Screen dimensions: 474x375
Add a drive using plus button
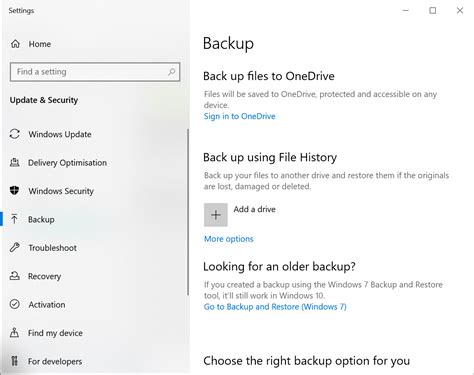click(x=216, y=215)
